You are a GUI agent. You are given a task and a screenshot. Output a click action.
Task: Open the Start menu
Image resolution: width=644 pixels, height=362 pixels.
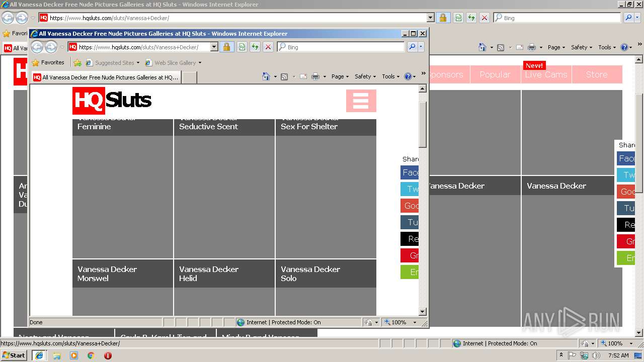(x=14, y=355)
